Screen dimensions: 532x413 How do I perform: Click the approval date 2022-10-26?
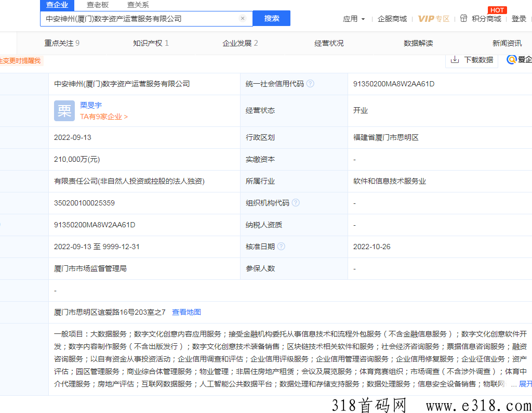tap(371, 247)
